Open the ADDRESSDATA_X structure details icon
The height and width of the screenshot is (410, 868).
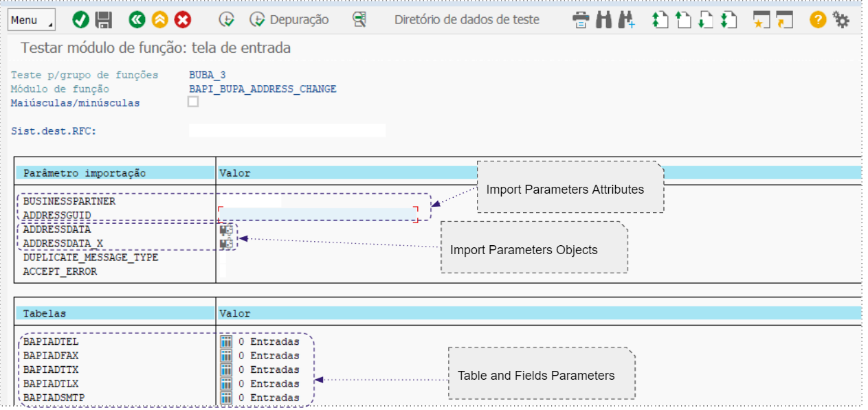[x=225, y=244]
